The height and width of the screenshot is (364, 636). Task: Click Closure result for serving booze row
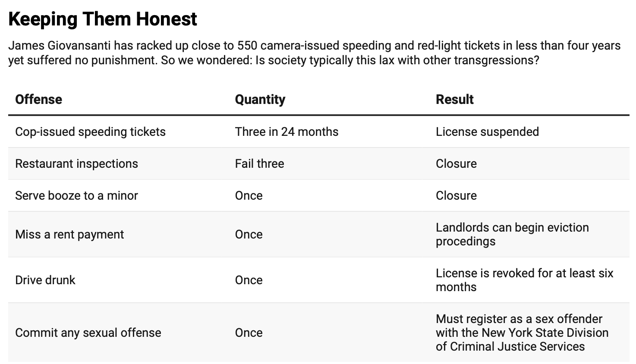pos(456,195)
